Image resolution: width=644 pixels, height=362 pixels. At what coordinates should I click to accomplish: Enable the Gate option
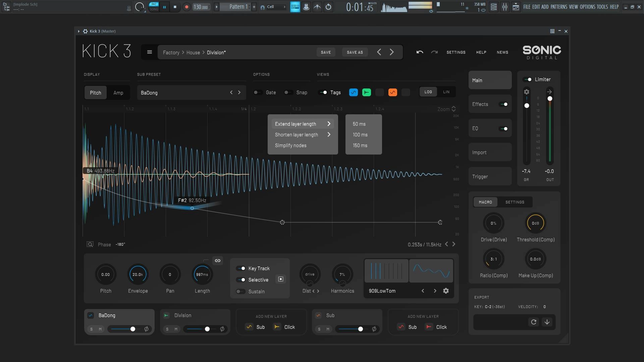click(258, 92)
